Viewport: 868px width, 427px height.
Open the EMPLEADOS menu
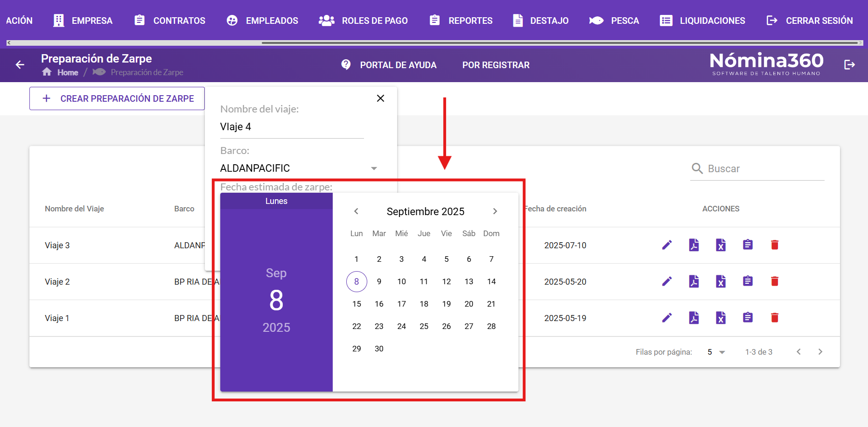[x=262, y=21]
